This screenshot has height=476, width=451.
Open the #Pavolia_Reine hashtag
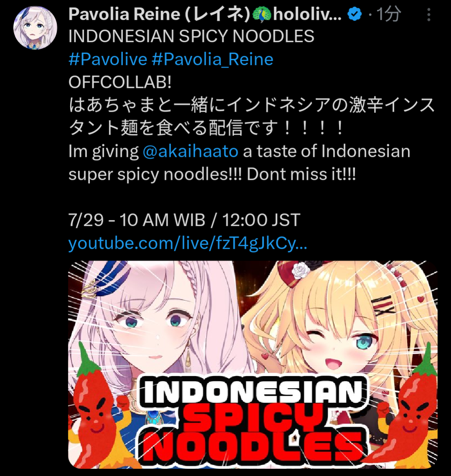pyautogui.click(x=212, y=59)
